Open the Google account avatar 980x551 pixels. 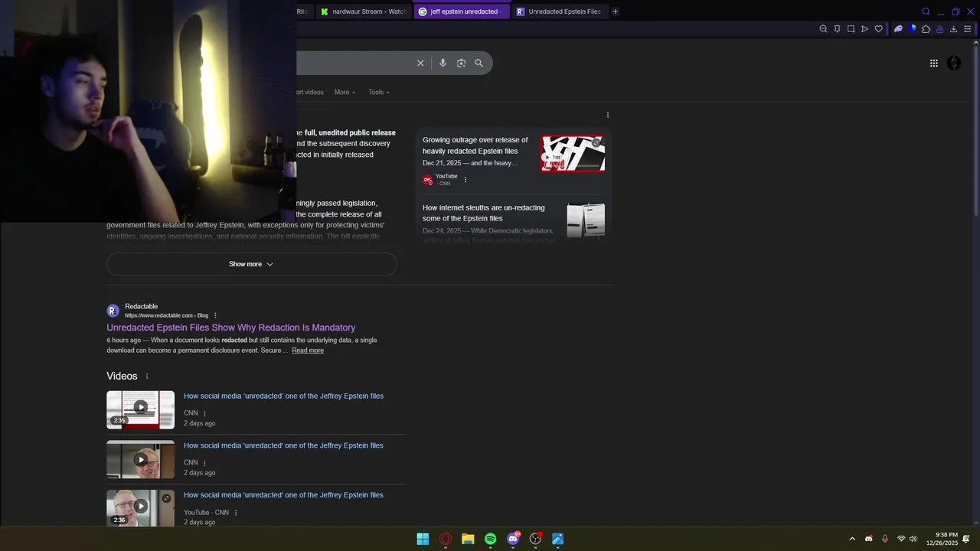[x=954, y=64]
